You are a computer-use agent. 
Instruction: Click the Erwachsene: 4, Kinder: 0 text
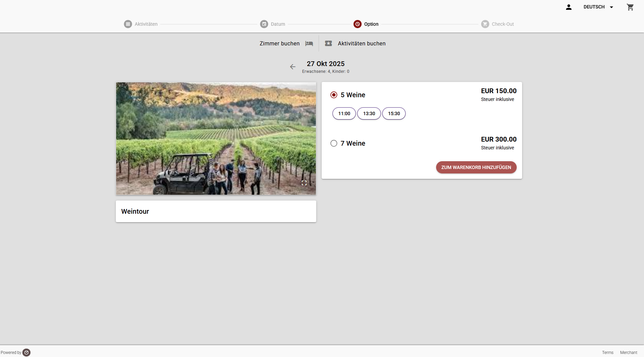[x=326, y=71]
